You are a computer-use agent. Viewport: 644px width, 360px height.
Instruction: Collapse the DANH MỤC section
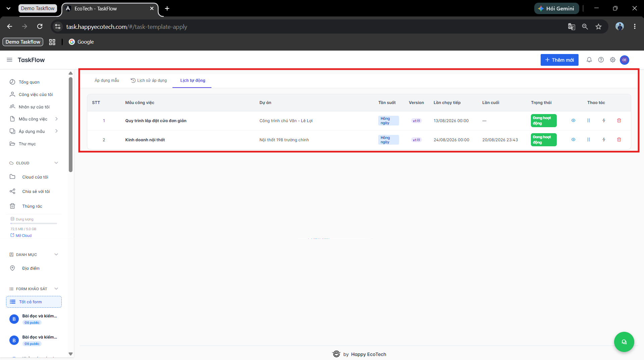tap(56, 255)
